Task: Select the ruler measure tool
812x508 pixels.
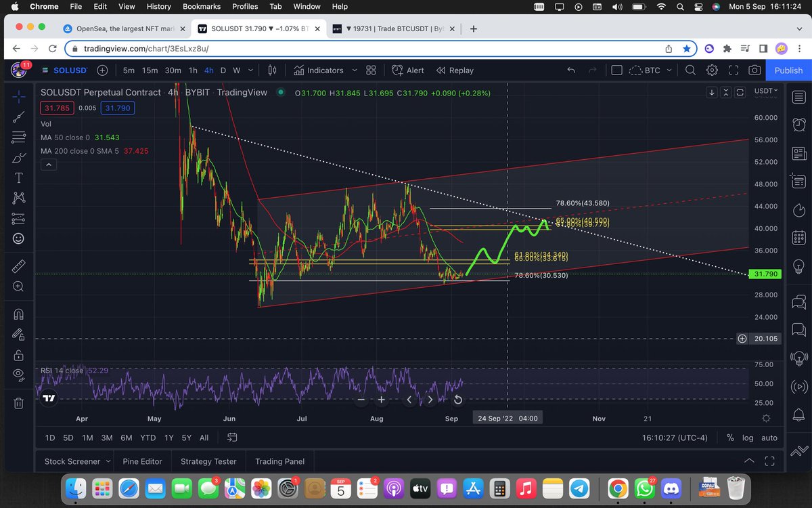Action: click(18, 266)
